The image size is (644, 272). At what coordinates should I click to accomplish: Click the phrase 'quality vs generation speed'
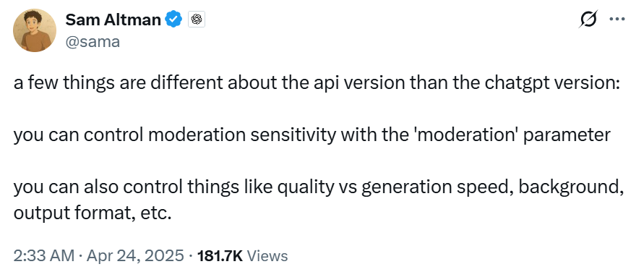(x=395, y=188)
